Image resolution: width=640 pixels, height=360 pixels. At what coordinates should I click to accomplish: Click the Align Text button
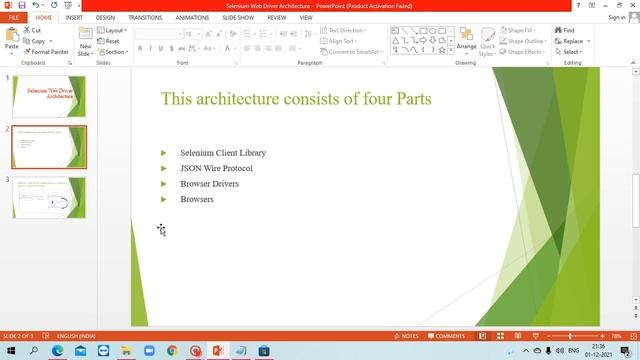tap(338, 41)
